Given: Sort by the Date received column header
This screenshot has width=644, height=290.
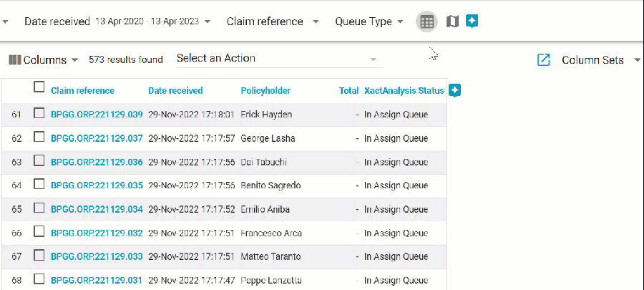Looking at the screenshot, I should (x=175, y=91).
